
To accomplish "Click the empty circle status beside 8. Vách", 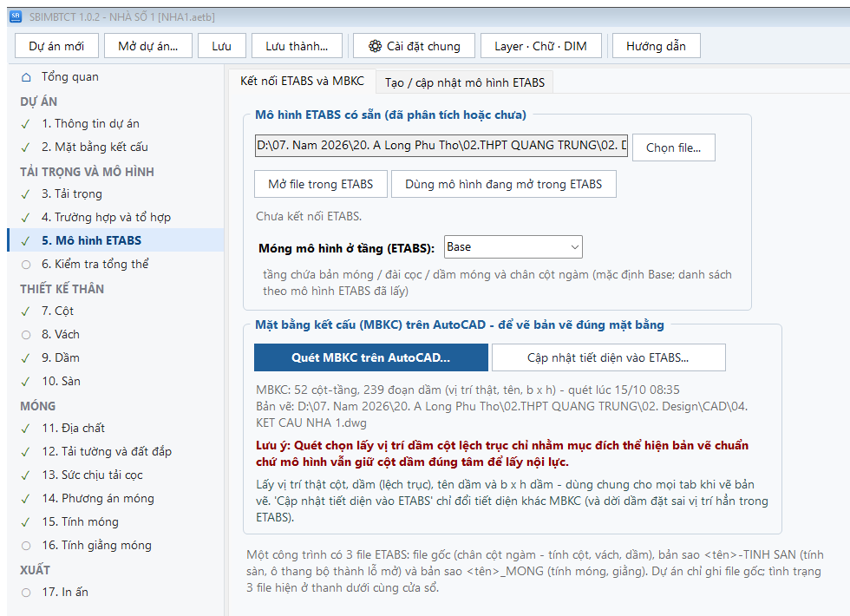I will tap(26, 335).
